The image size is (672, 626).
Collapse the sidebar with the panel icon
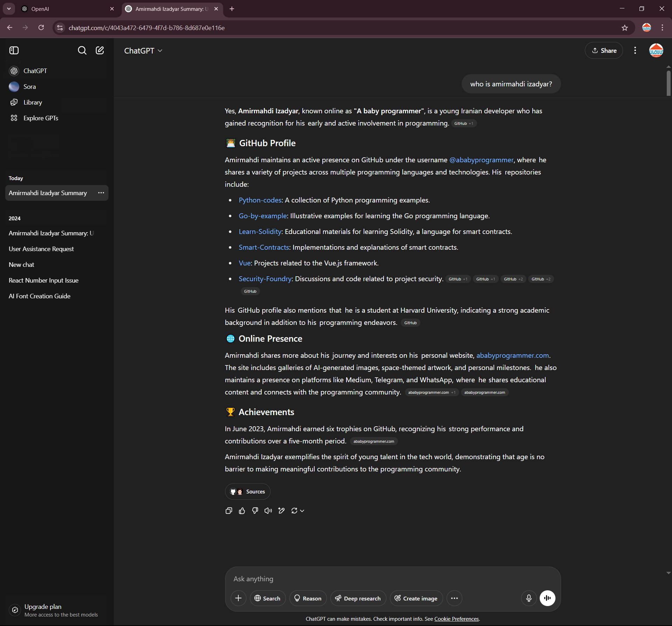(14, 50)
